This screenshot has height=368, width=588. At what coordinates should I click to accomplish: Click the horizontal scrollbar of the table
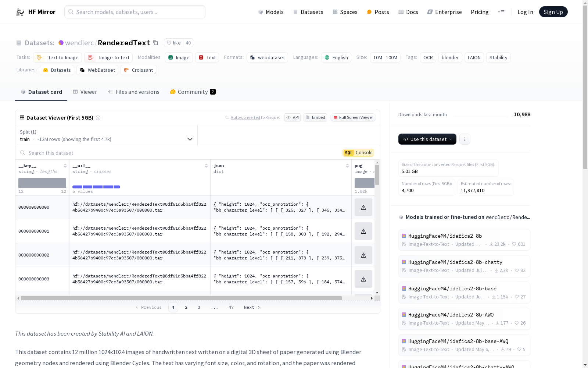pyautogui.click(x=181, y=298)
